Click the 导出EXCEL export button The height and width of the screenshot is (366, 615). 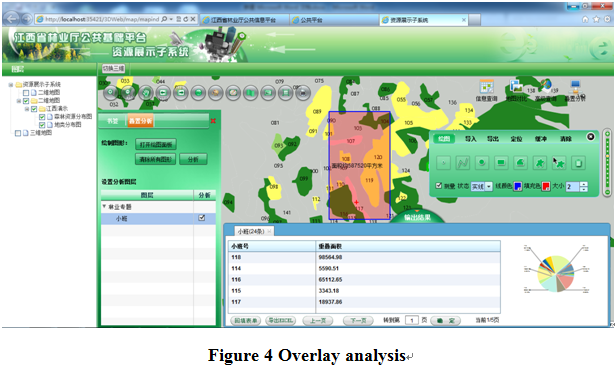tap(280, 320)
